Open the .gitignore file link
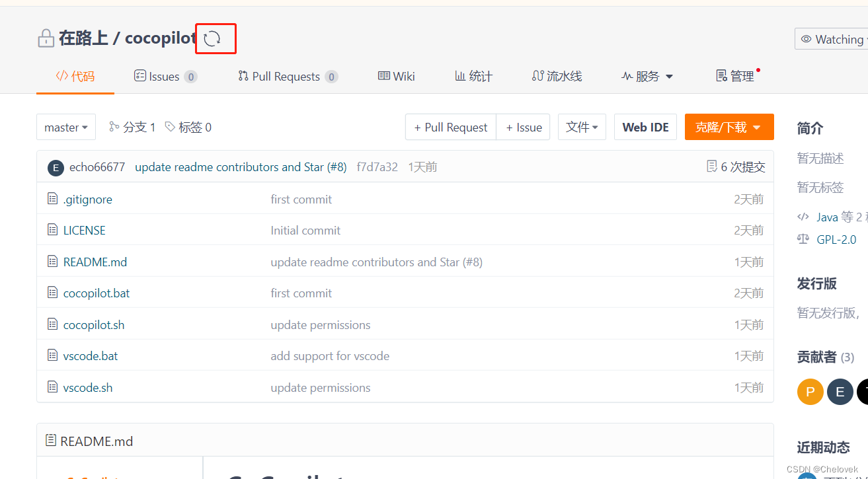Image resolution: width=868 pixels, height=479 pixels. tap(88, 200)
